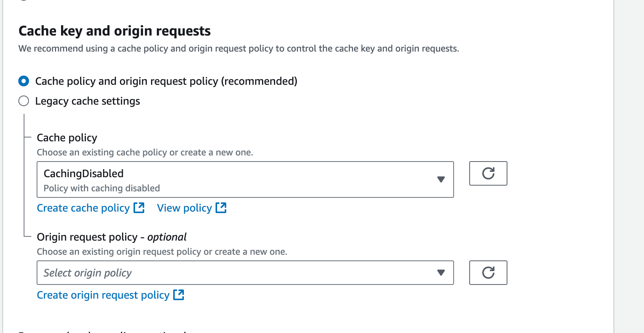Image resolution: width=644 pixels, height=333 pixels.
Task: Click external-link icon beside Create origin request policy
Action: pos(179,295)
